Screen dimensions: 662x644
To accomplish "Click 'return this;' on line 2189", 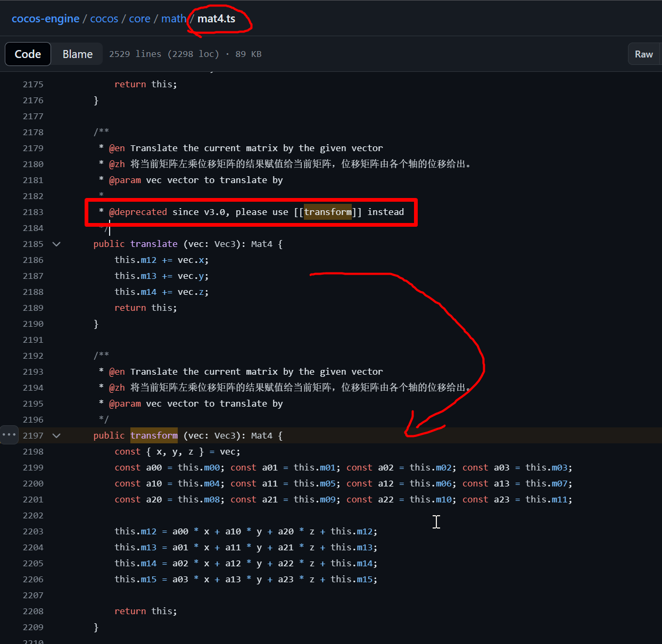I will tap(146, 308).
